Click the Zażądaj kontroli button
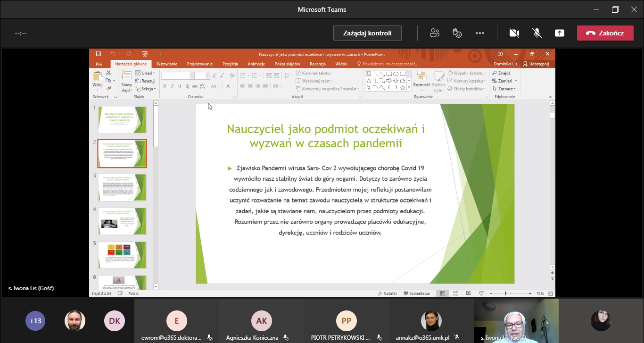The image size is (644, 343). click(x=367, y=33)
